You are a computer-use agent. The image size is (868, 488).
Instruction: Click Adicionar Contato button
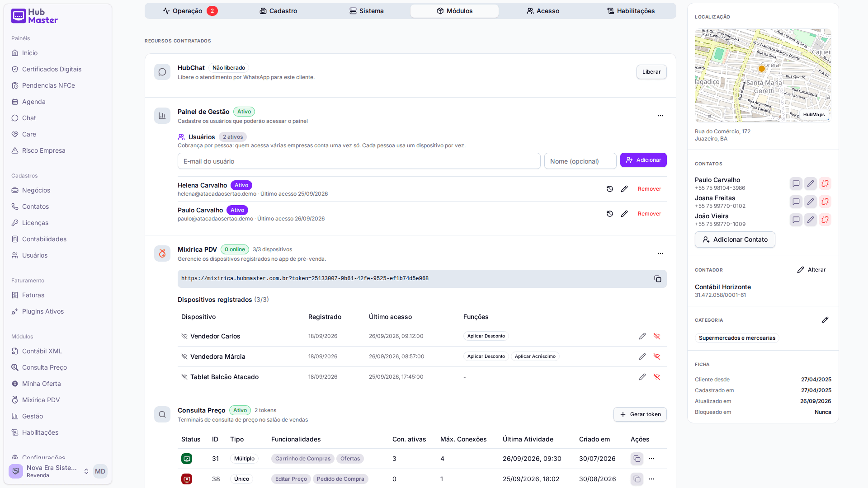735,239
